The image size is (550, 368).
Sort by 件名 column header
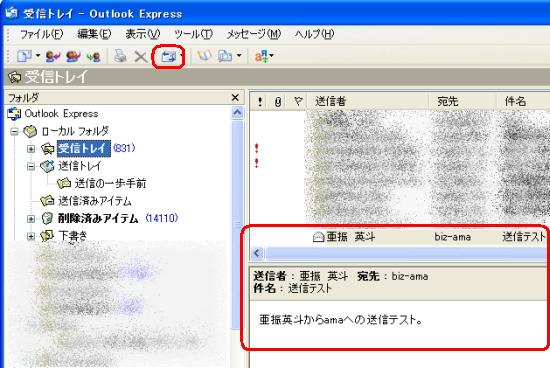523,102
